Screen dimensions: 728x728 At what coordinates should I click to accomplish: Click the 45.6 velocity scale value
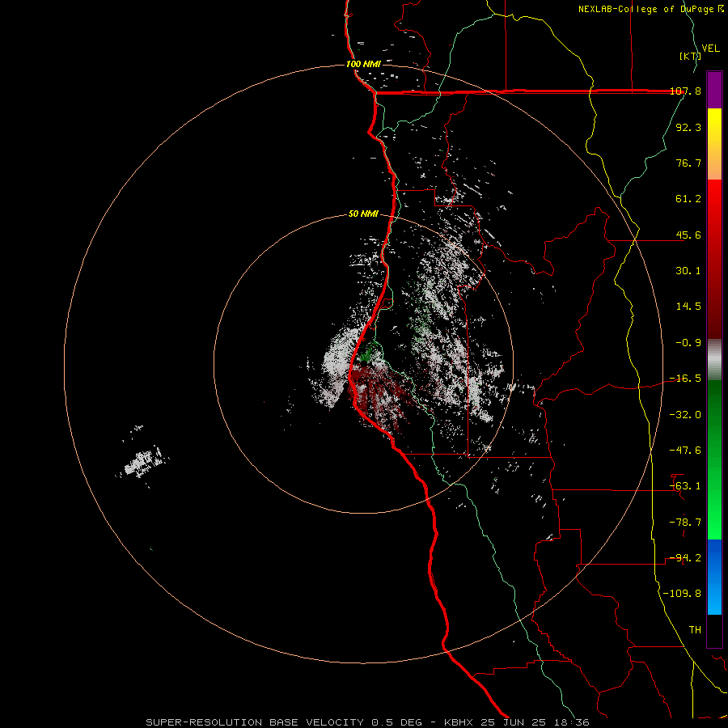coord(688,235)
